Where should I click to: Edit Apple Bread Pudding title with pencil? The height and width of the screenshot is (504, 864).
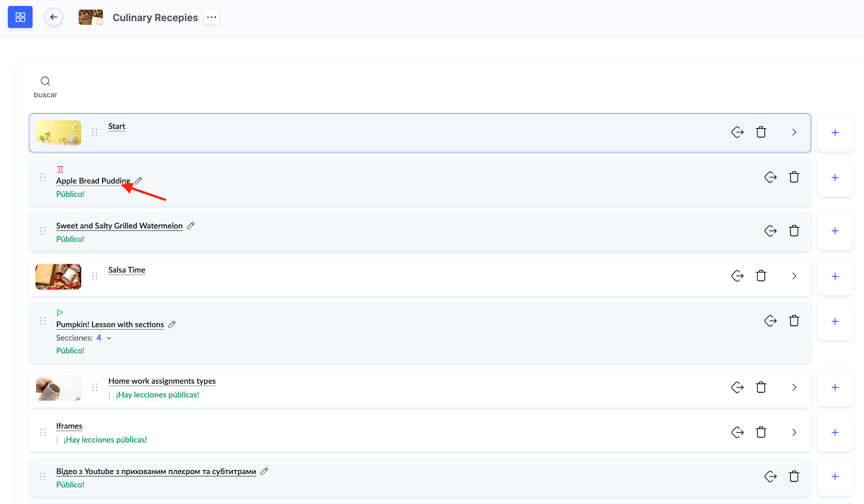[138, 181]
